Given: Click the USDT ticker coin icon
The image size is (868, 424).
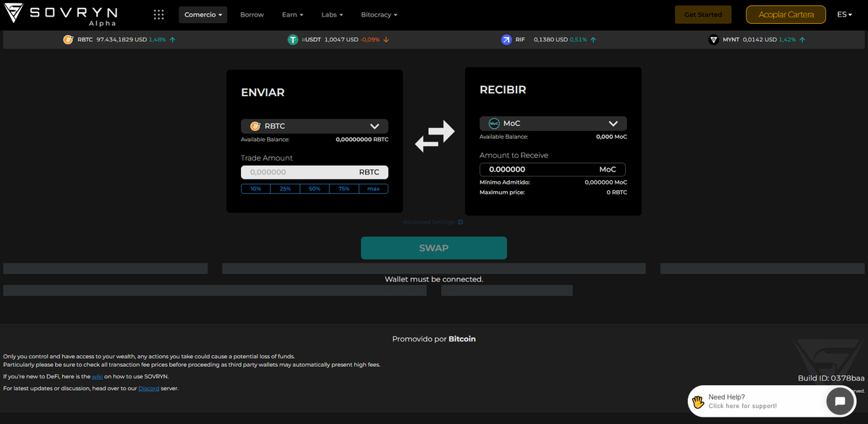Looking at the screenshot, I should pos(293,40).
